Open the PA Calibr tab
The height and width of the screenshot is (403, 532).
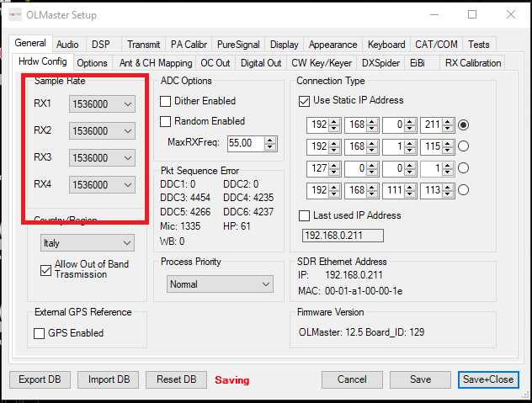pyautogui.click(x=189, y=45)
